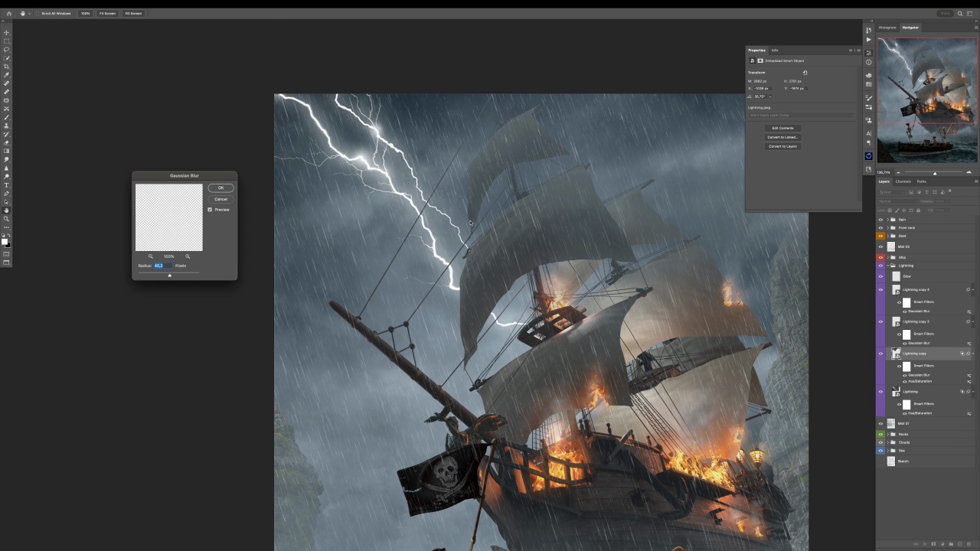The image size is (980, 551).
Task: Choose the Gradient tool
Action: pos(7,151)
